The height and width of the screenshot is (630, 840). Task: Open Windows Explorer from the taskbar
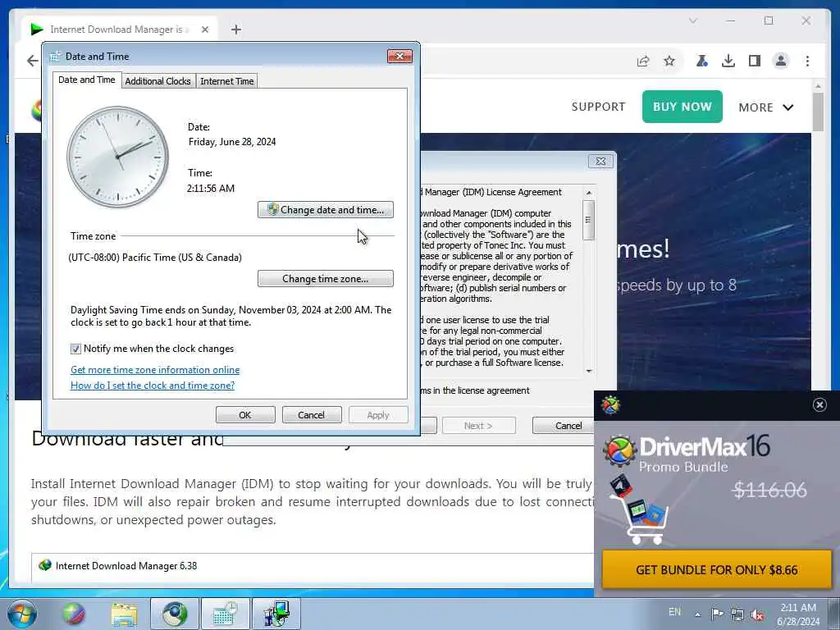click(125, 614)
